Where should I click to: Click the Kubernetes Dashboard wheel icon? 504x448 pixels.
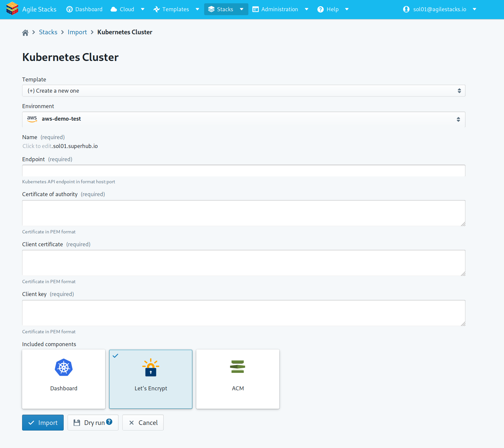click(64, 367)
